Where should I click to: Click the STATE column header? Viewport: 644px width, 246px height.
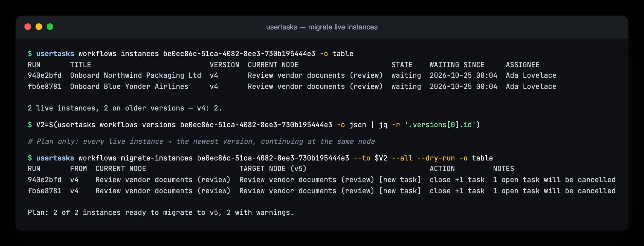click(402, 65)
